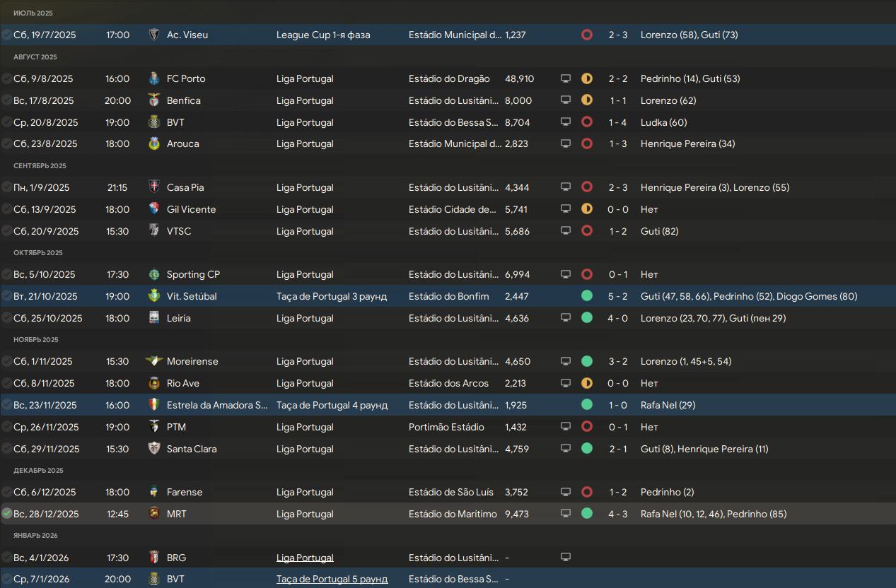Viewport: 896px width, 588px height.
Task: Select the Farense fixture row name
Action: (185, 492)
